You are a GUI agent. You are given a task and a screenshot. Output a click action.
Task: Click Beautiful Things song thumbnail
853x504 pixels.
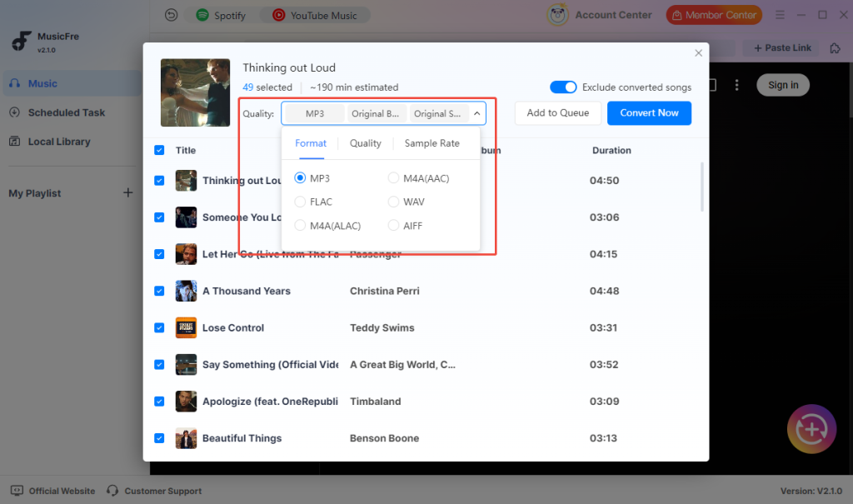(186, 438)
